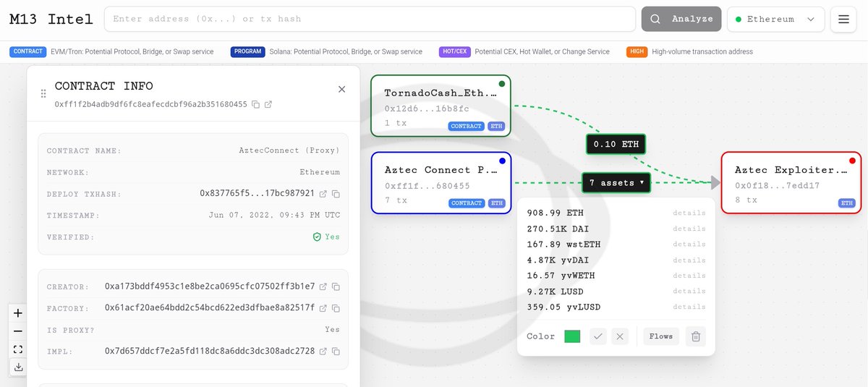This screenshot has height=387, width=868.
Task: View details for 270.51K DAI
Action: pos(689,229)
